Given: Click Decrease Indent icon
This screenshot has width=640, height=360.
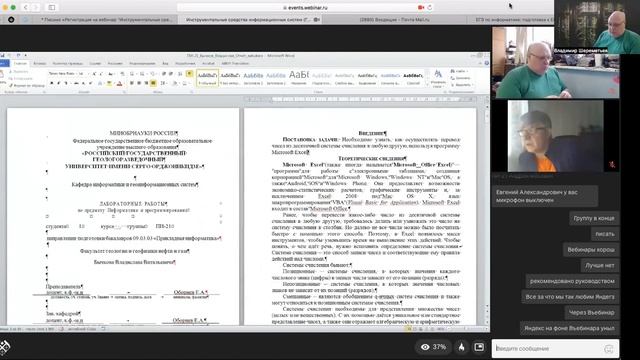Looking at the screenshot, I should point(164,74).
